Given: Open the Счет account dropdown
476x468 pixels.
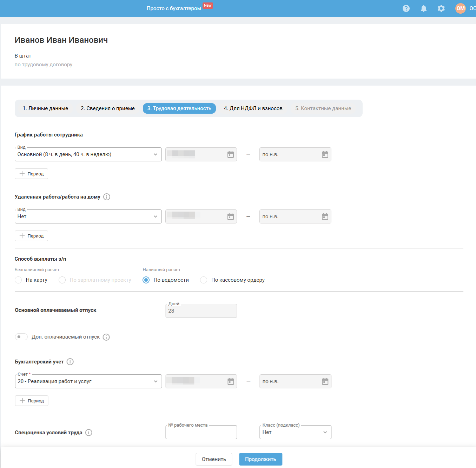Looking at the screenshot, I should [88, 381].
